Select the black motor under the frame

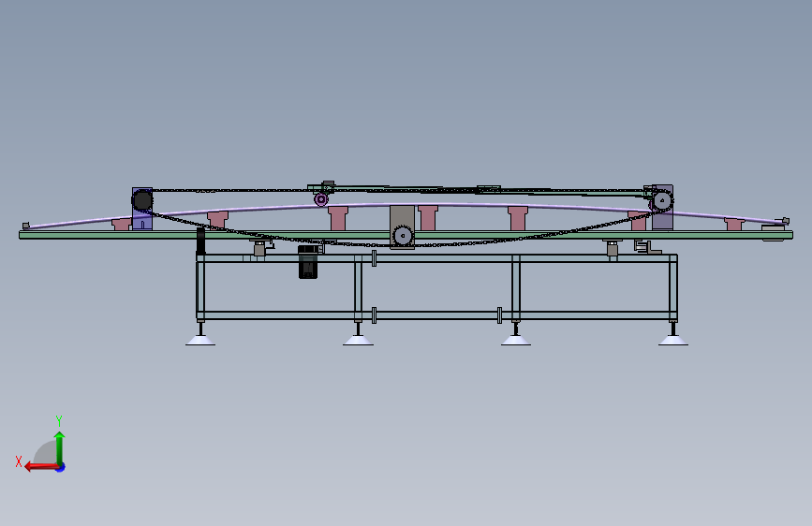[x=308, y=262]
